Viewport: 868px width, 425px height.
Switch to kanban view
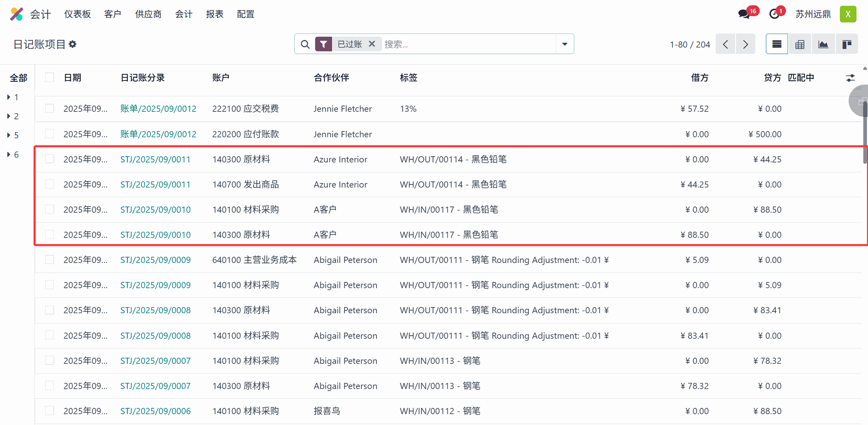pos(847,44)
